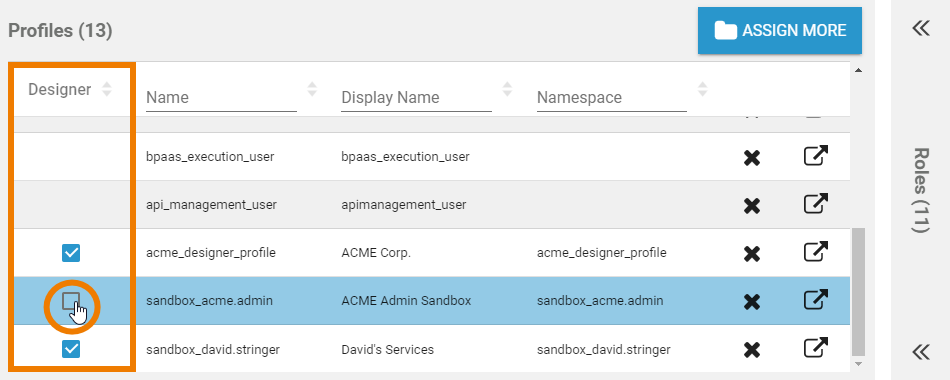950x380 pixels.
Task: Click the Name filter input field
Action: coord(221,98)
